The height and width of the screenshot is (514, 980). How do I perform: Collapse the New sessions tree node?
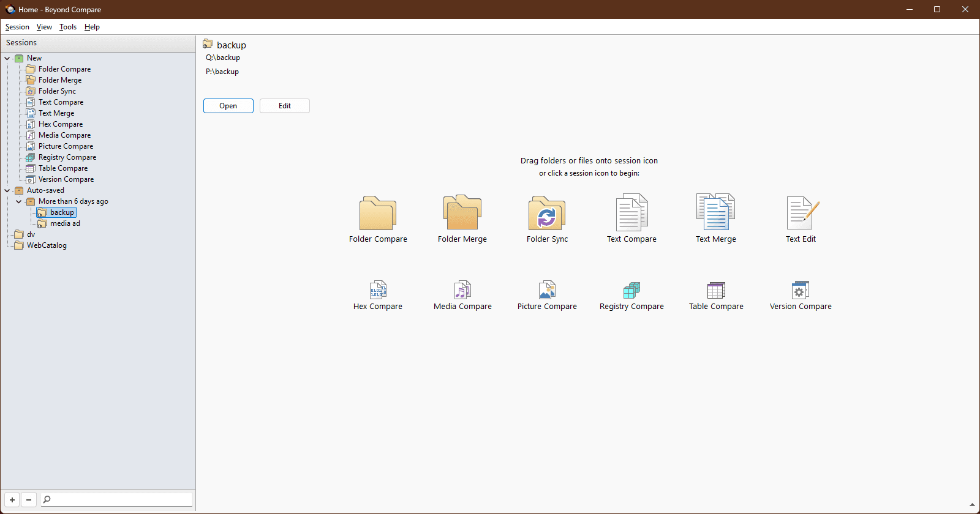coord(7,59)
